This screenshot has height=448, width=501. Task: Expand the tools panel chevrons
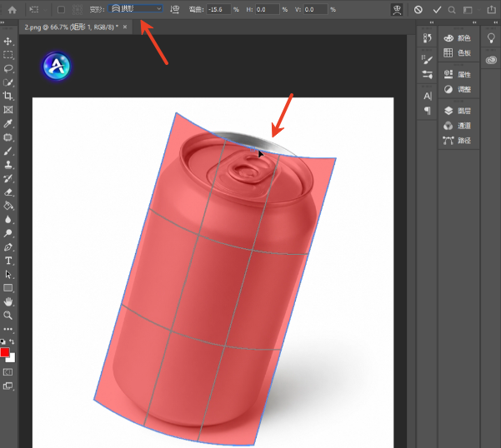3,22
